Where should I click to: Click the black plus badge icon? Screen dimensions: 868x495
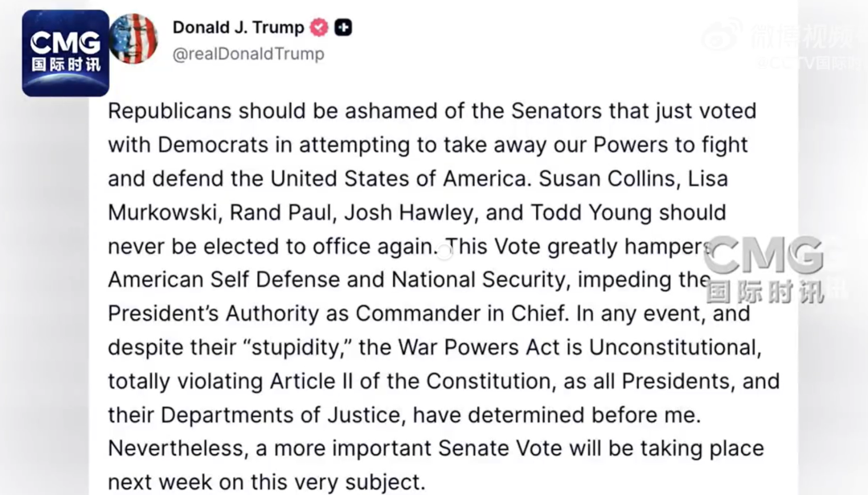(x=343, y=27)
